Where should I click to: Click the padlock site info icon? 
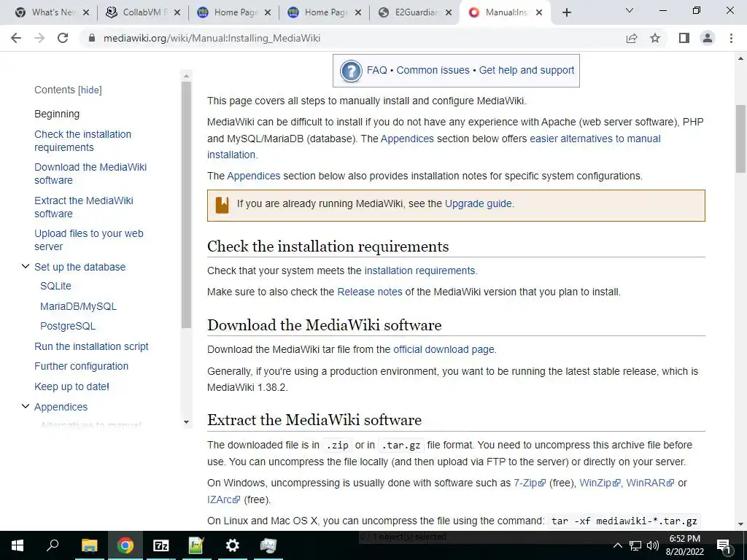click(92, 38)
